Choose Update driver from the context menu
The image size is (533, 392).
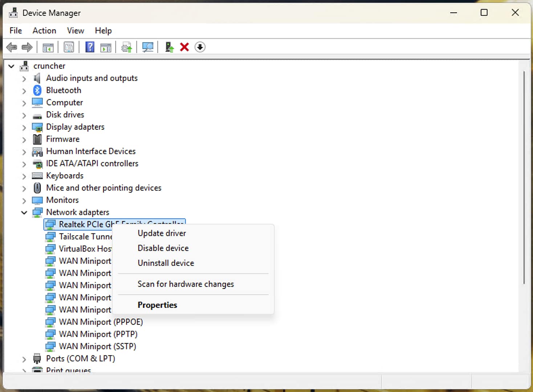(x=162, y=233)
